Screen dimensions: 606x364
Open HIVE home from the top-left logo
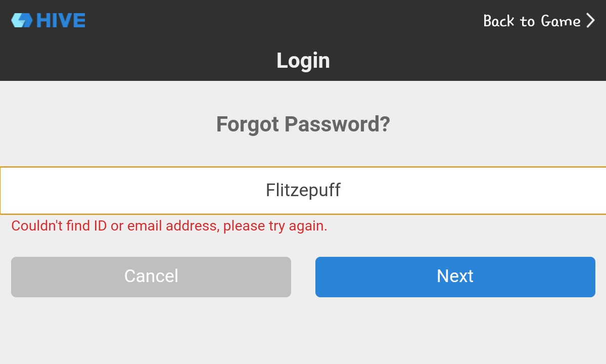click(49, 21)
